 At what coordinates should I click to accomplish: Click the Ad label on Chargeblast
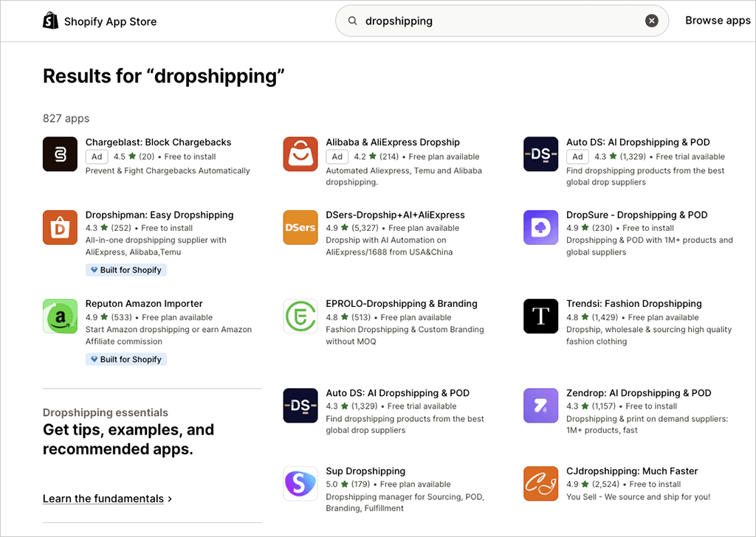pos(97,156)
